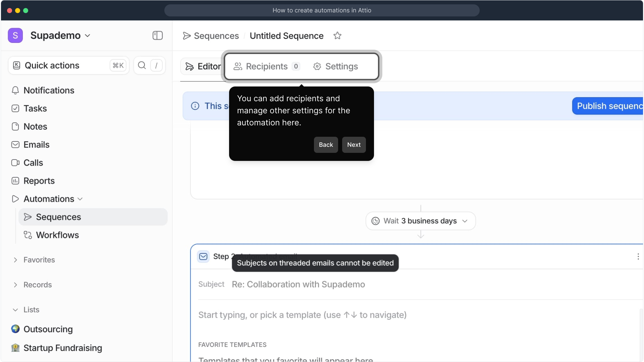Open Calls in sidebar

(x=33, y=163)
